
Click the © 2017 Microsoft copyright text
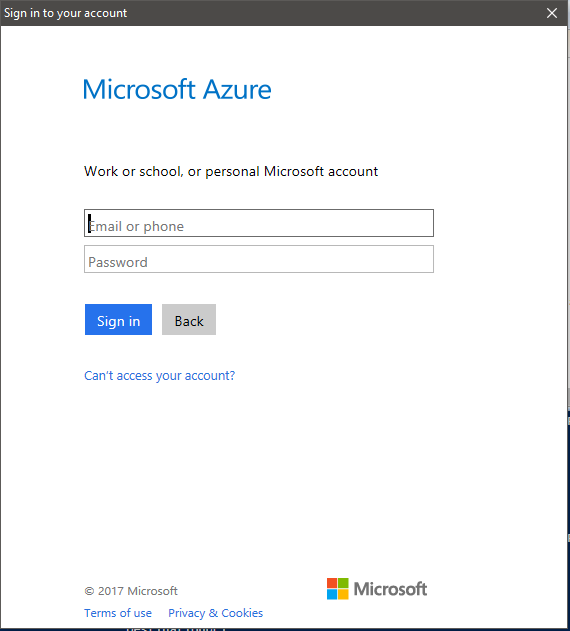point(131,591)
